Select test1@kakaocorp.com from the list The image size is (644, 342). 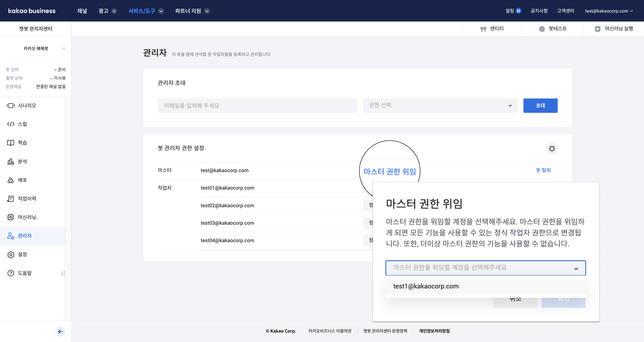tap(426, 286)
